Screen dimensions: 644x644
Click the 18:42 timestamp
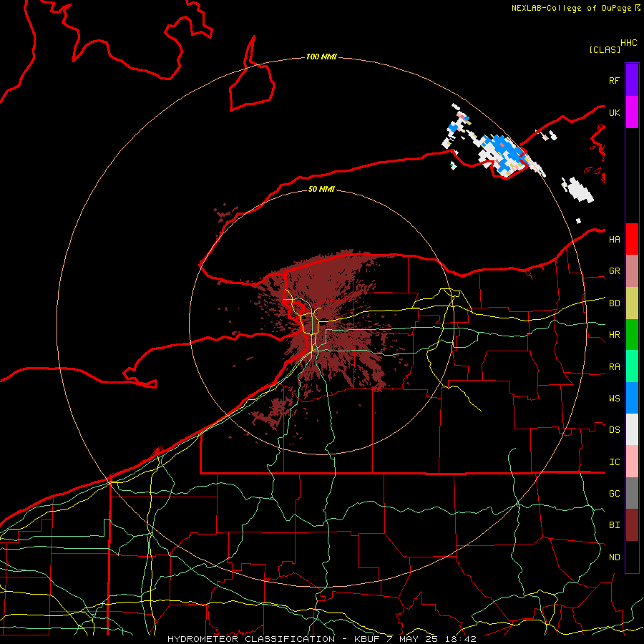click(x=459, y=639)
